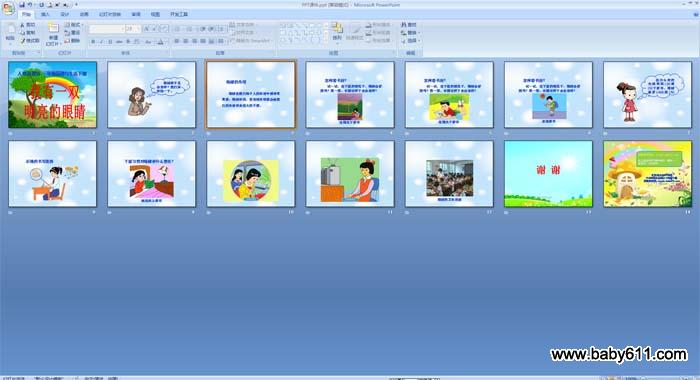Open the font size dropdown
This screenshot has width=700, height=380.
[133, 29]
